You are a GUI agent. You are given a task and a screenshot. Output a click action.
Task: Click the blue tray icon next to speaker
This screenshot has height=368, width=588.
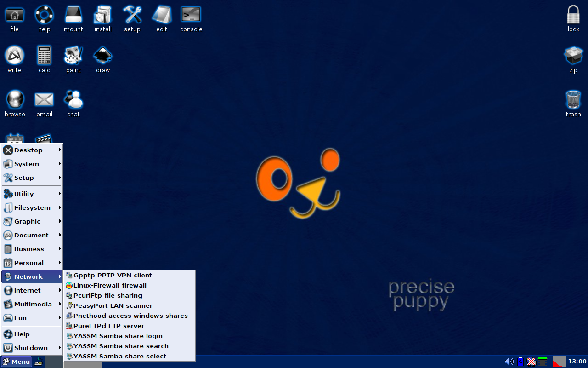click(520, 362)
